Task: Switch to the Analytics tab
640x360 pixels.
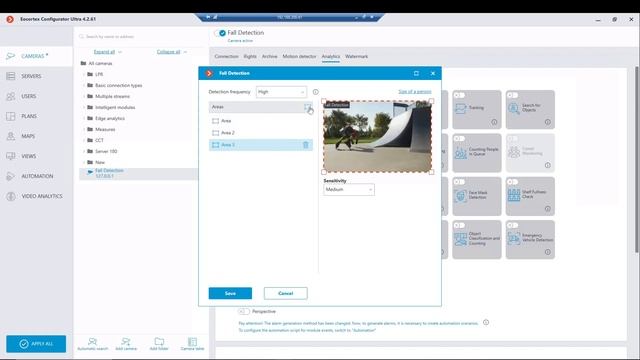Action: (x=331, y=56)
